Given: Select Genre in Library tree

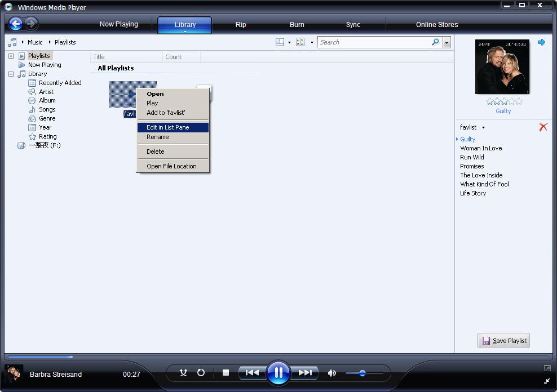Looking at the screenshot, I should [47, 118].
